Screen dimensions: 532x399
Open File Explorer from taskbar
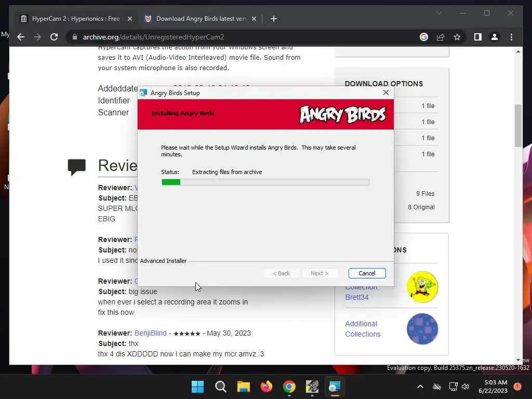coord(243,387)
